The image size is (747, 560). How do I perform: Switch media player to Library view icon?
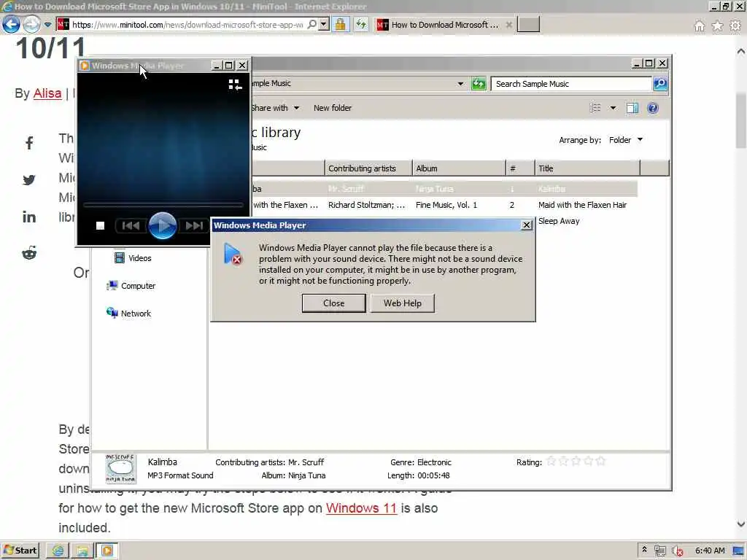point(235,85)
